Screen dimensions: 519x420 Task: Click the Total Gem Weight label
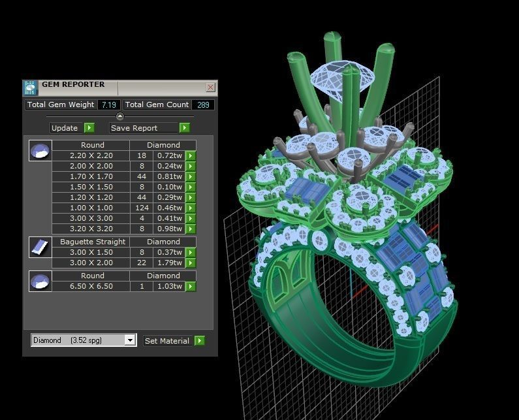61,105
